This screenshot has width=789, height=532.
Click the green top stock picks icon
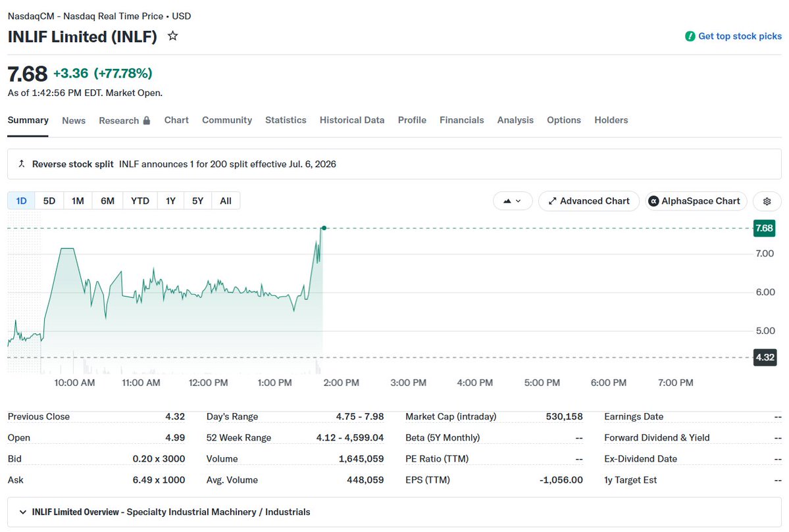690,36
